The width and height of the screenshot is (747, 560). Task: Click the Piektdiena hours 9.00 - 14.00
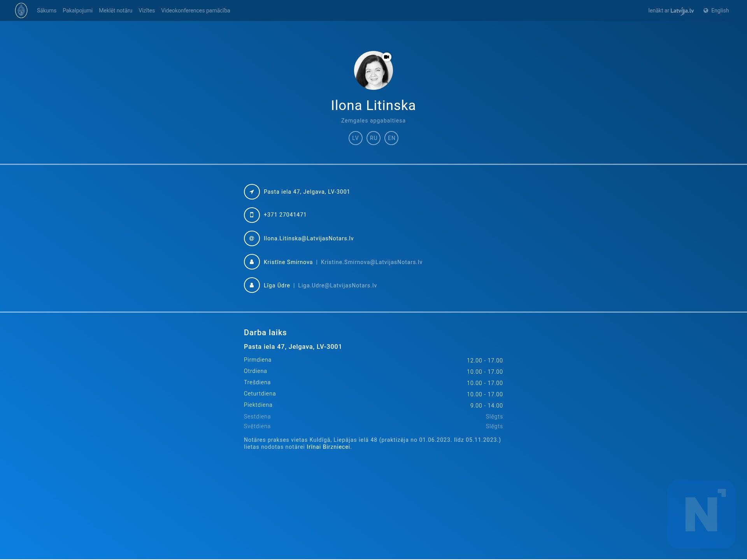486,406
